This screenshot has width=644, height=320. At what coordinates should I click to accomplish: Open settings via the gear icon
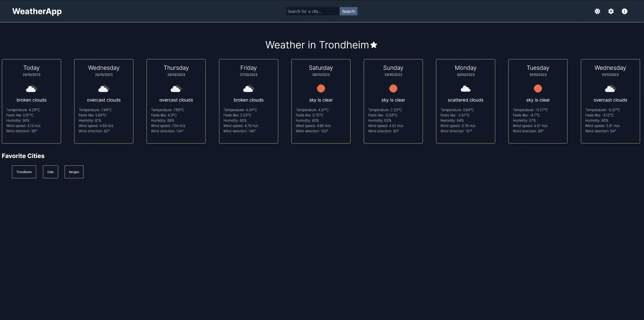611,11
